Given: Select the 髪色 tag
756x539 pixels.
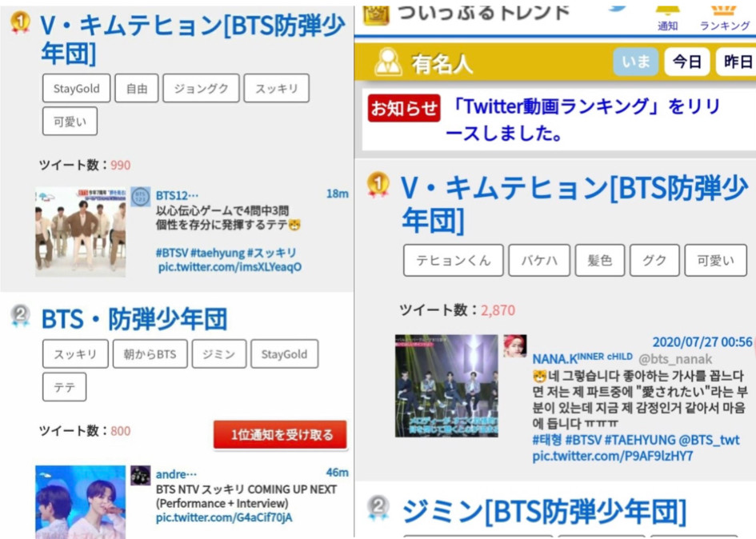Looking at the screenshot, I should (600, 261).
